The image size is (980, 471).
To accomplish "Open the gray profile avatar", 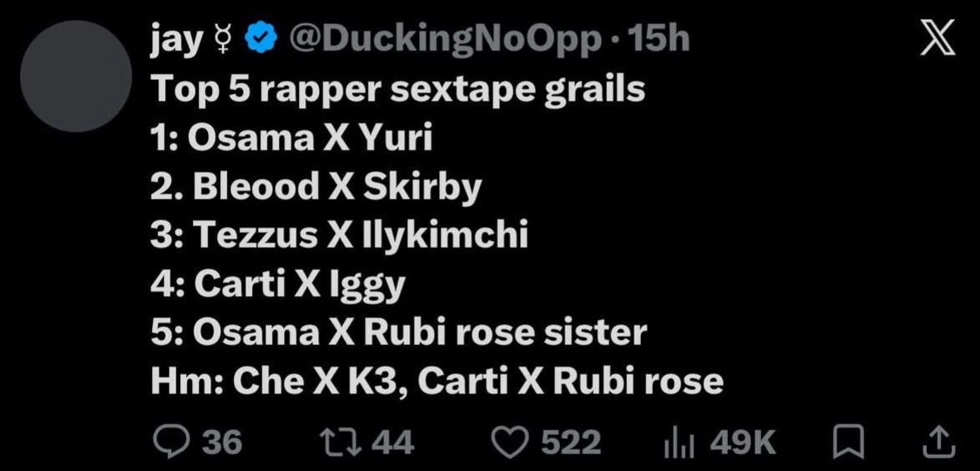I will (76, 76).
